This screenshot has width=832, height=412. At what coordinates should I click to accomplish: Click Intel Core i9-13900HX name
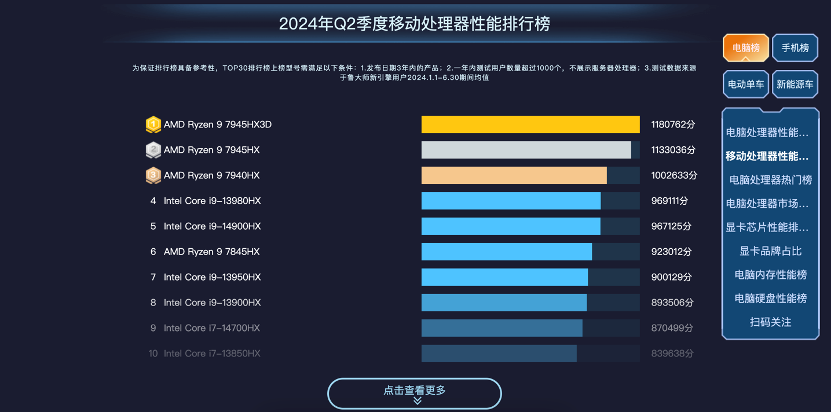click(x=212, y=303)
